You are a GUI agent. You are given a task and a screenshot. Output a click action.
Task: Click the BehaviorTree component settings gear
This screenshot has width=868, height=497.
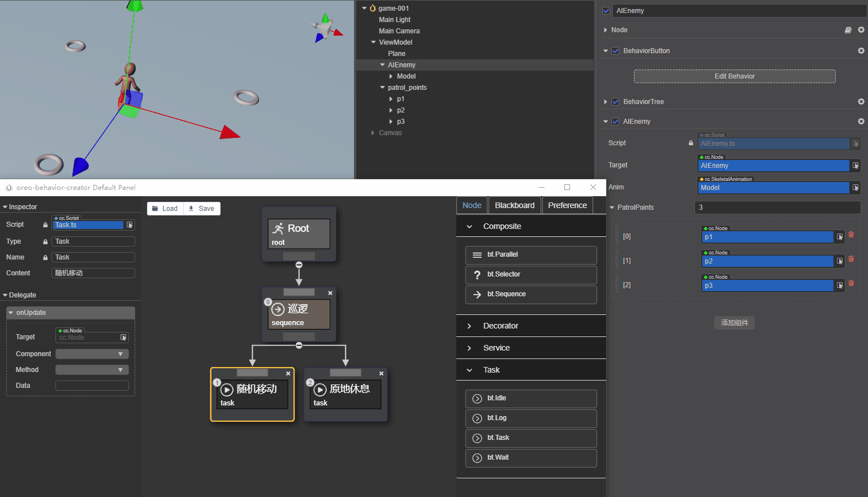pos(861,102)
